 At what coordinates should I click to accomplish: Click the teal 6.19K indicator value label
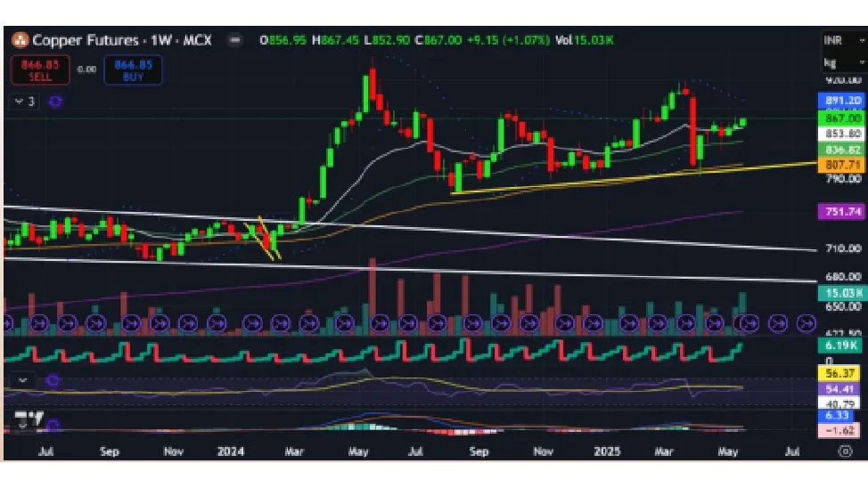click(841, 346)
